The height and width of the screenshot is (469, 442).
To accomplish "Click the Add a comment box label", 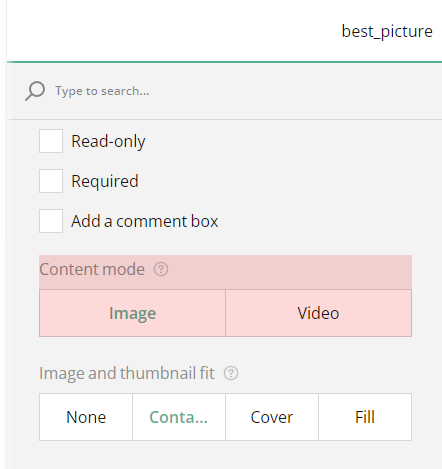I will tap(145, 221).
